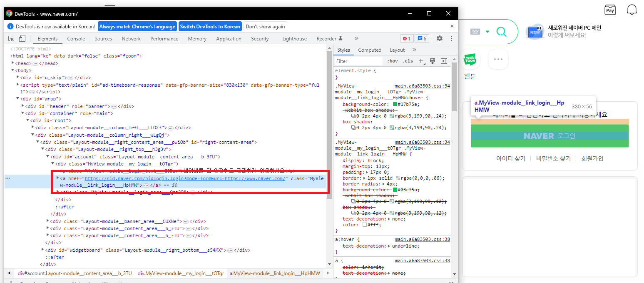The image size is (644, 283).
Task: Switch to the Console tab
Action: click(76, 38)
